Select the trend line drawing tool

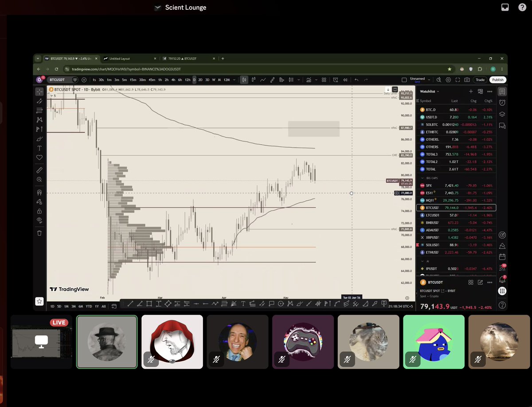39,101
